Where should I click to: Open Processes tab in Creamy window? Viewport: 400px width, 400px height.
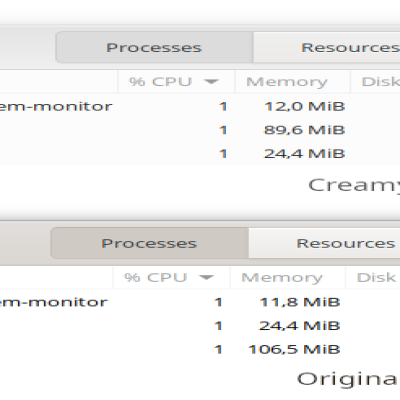click(154, 47)
